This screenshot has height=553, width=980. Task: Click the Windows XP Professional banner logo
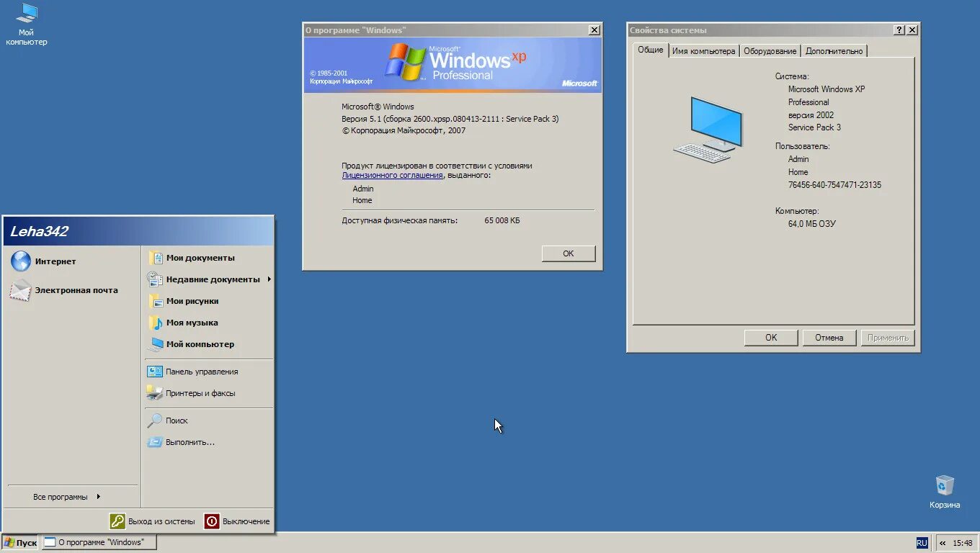456,63
